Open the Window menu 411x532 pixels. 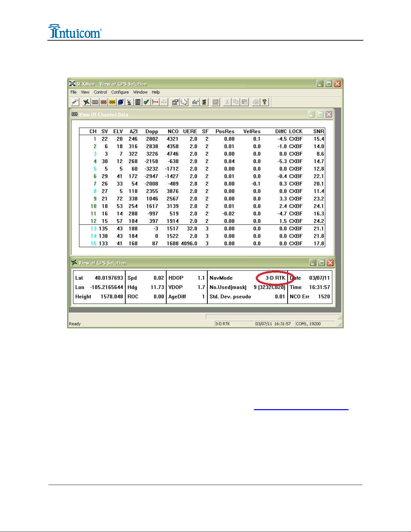pyautogui.click(x=140, y=92)
